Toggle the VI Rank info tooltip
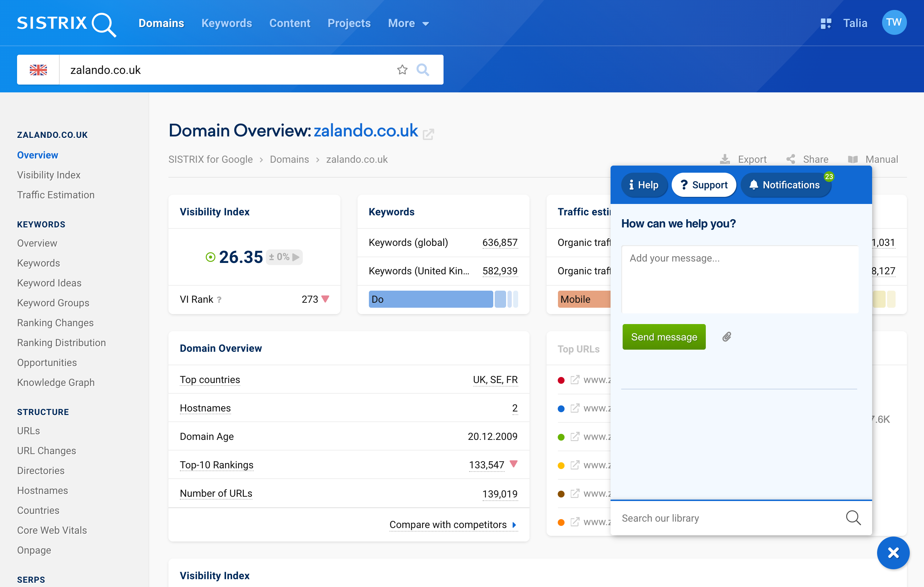924x587 pixels. click(x=220, y=300)
